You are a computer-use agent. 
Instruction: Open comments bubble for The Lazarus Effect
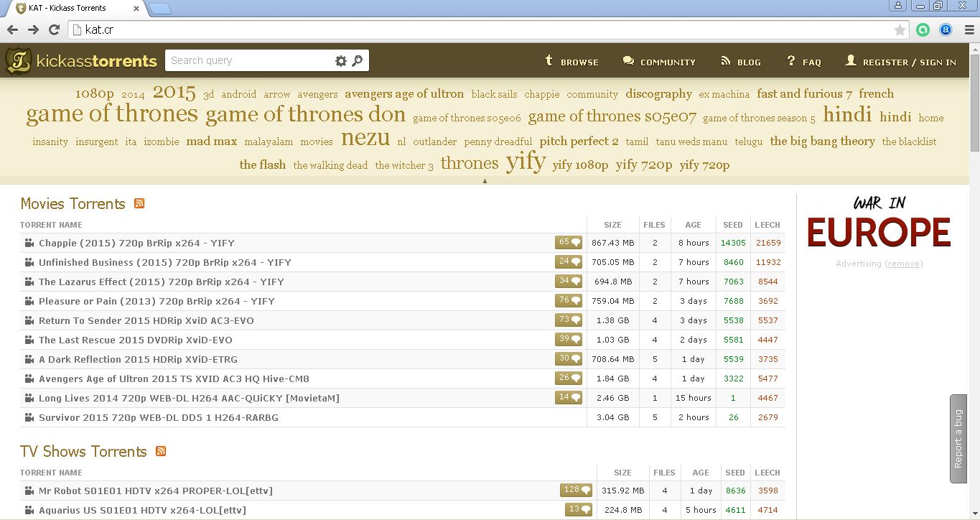coord(569,282)
